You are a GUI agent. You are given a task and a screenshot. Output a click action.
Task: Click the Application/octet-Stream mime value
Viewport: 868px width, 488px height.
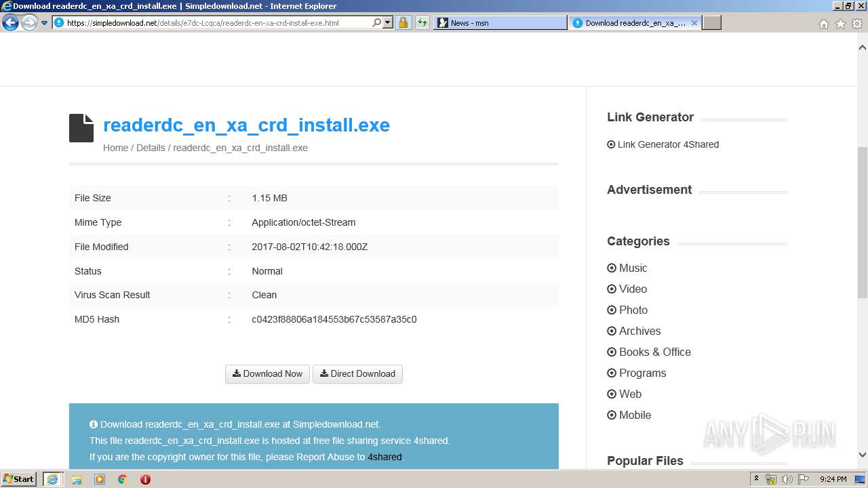(304, 222)
